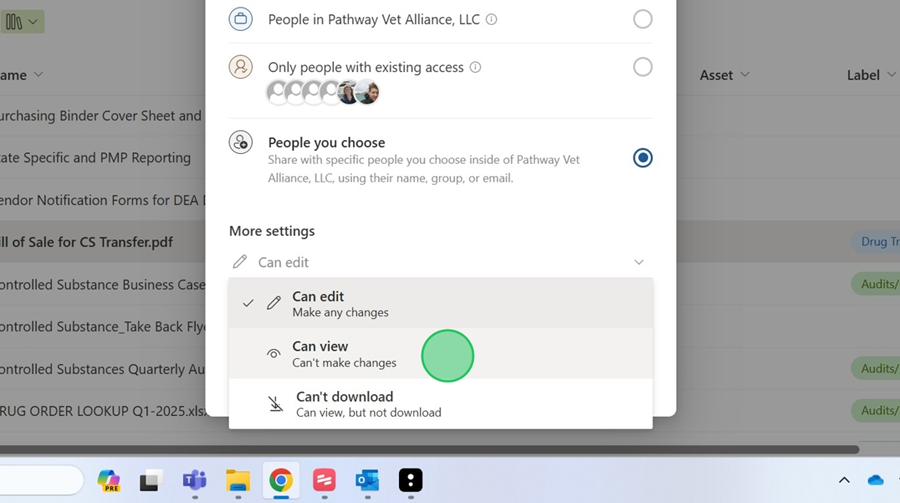Click the OneDrive cloud tray icon
The width and height of the screenshot is (900, 503).
pos(876,481)
